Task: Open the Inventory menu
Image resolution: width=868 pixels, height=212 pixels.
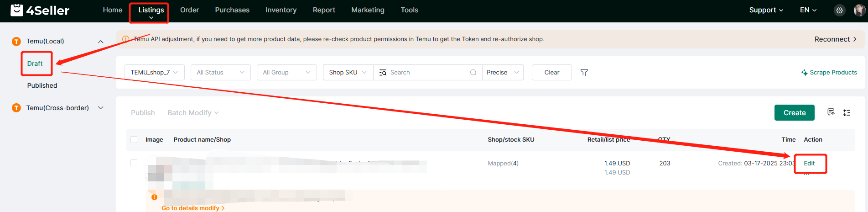Action: (281, 10)
